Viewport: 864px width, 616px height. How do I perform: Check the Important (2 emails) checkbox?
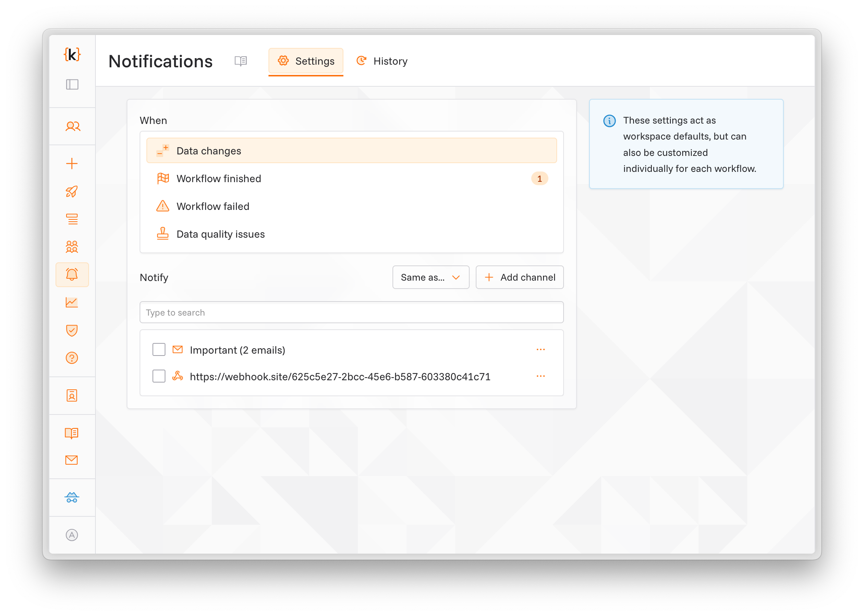pos(159,349)
